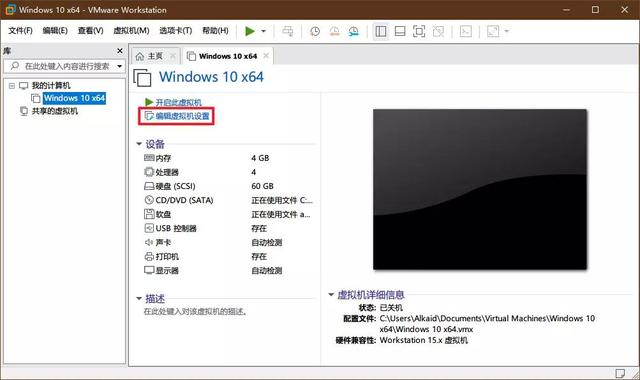
Task: Select 我的计算机 in the library tree
Action: [x=51, y=86]
